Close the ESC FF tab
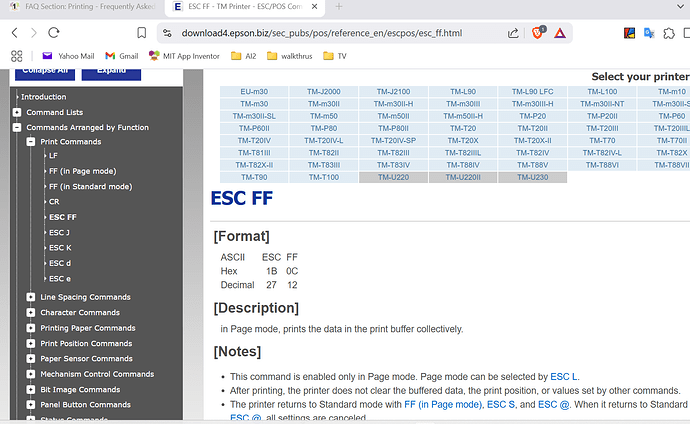The width and height of the screenshot is (690, 424). (x=314, y=7)
